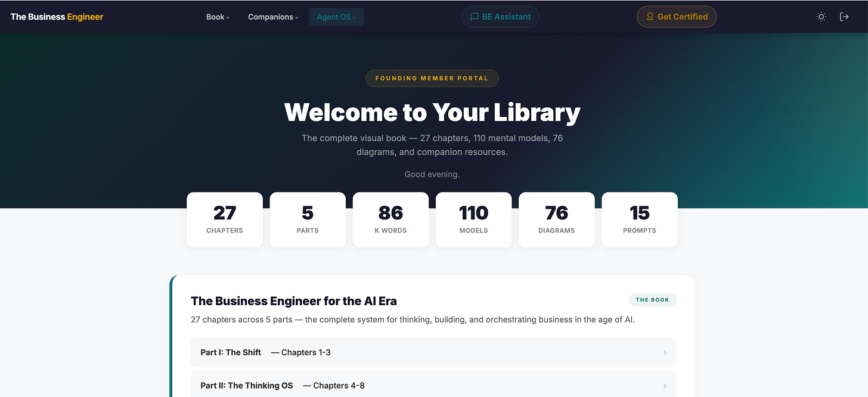Click the Good evening greeting text

point(432,175)
